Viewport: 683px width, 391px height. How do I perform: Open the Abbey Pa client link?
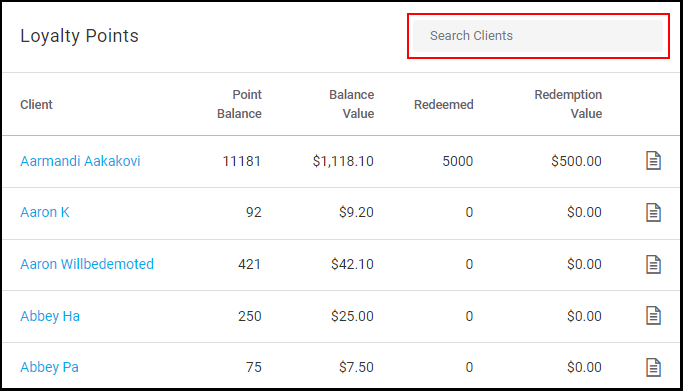49,367
